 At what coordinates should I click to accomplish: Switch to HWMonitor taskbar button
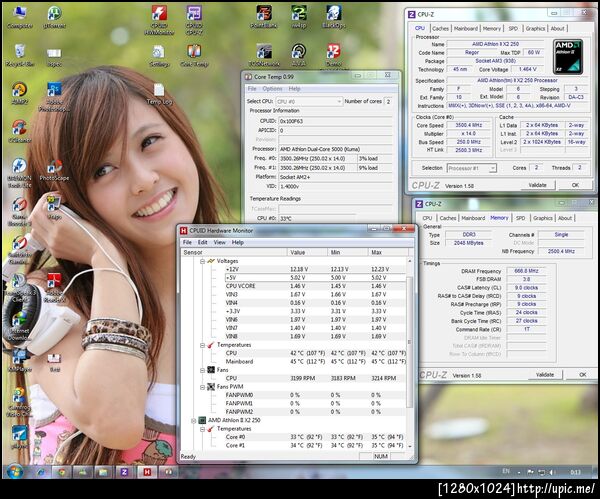147,472
